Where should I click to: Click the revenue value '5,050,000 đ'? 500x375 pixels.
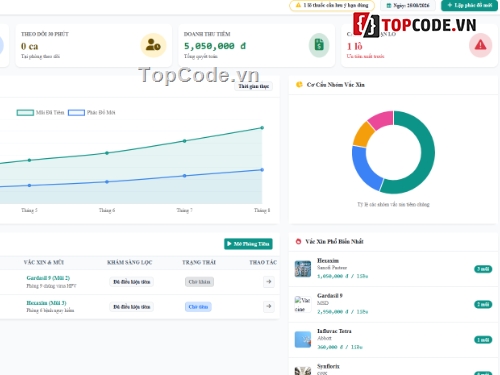[215, 46]
